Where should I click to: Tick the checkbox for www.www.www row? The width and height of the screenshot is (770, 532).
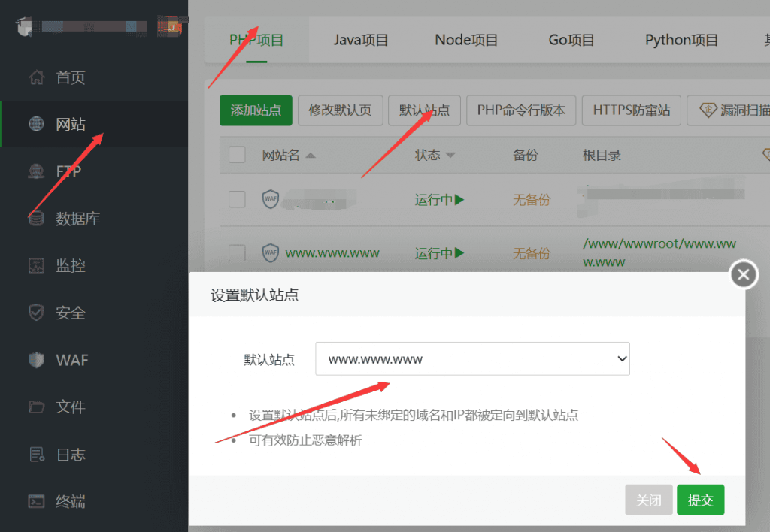pyautogui.click(x=237, y=253)
